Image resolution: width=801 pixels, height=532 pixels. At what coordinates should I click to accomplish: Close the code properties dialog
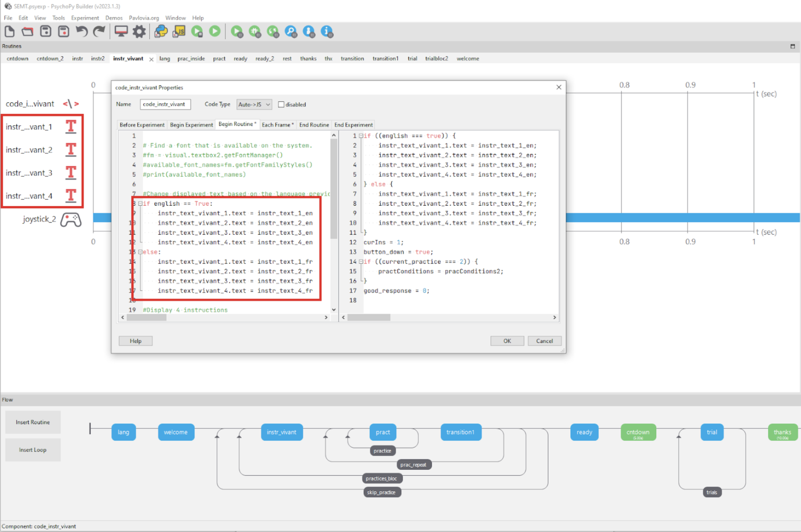tap(559, 87)
